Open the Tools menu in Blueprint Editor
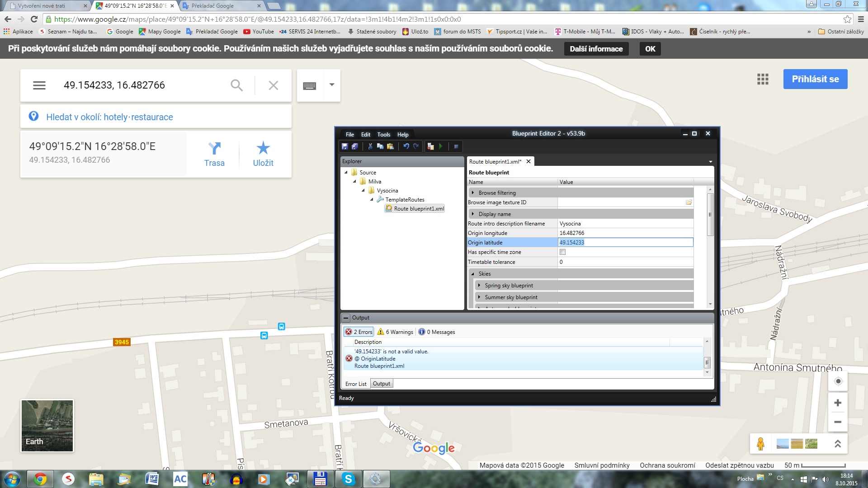The height and width of the screenshot is (488, 868). (384, 134)
